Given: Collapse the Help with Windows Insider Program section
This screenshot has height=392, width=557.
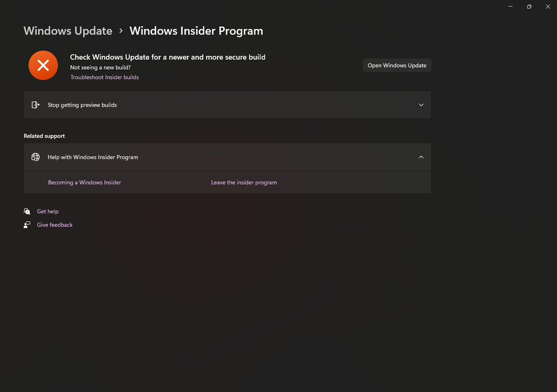Looking at the screenshot, I should 227,157.
